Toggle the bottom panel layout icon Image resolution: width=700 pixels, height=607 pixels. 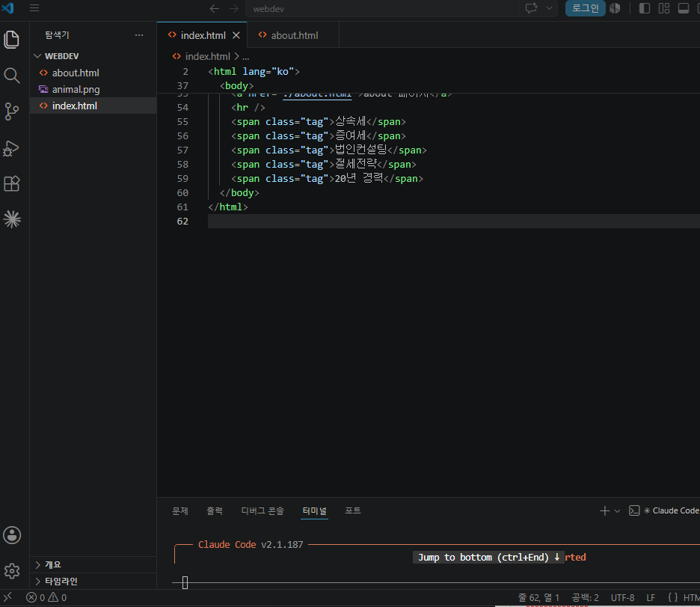[x=683, y=8]
